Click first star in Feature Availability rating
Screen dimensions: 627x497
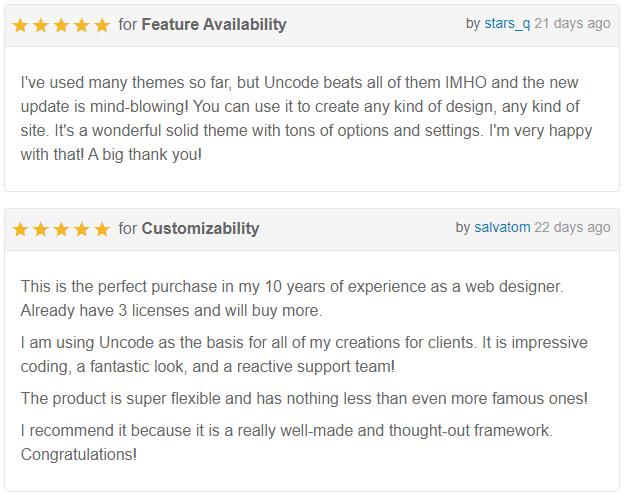tap(20, 26)
